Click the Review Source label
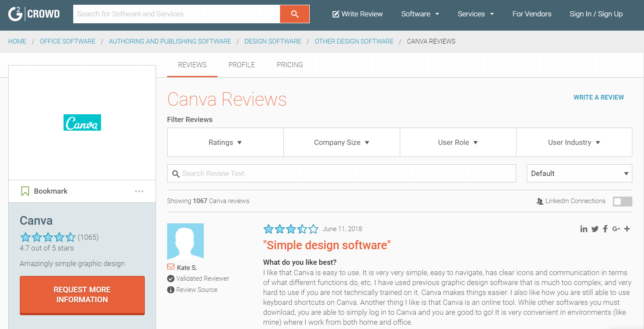Screen dimensions: 644x329 click(197, 290)
